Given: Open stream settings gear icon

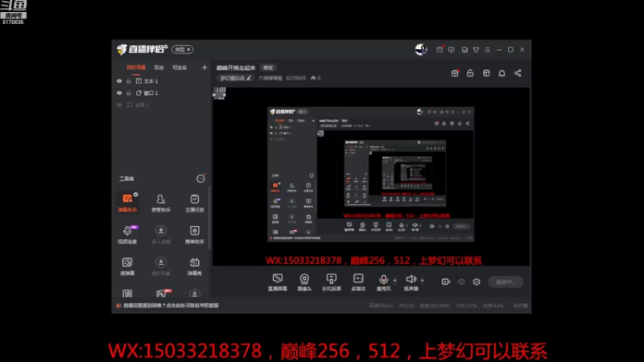Looking at the screenshot, I should 477,282.
